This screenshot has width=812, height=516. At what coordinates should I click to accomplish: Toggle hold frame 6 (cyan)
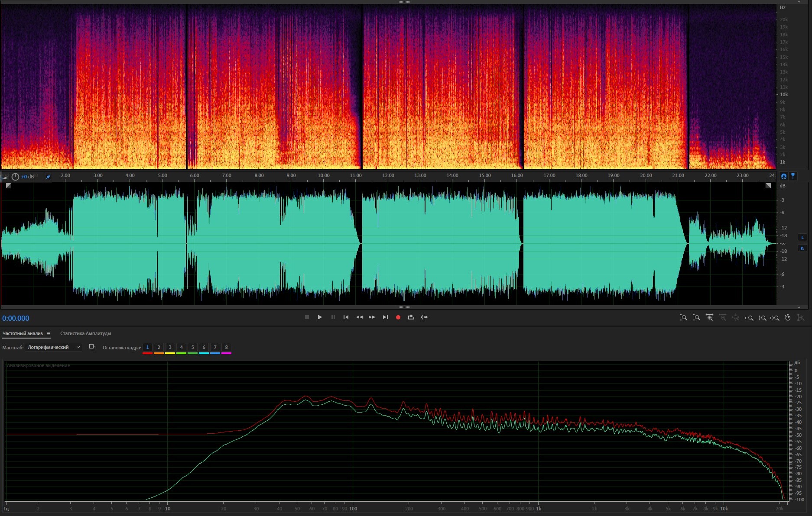[x=204, y=348]
